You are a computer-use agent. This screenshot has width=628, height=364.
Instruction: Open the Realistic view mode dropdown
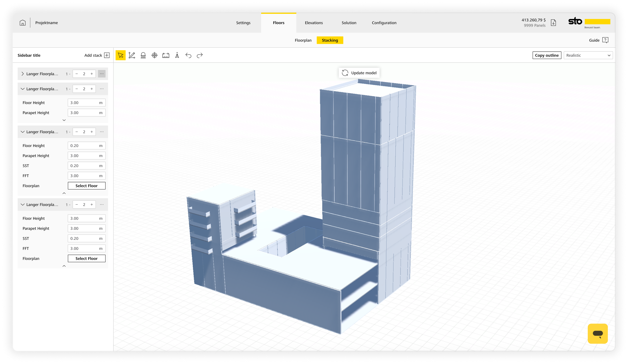pos(588,55)
